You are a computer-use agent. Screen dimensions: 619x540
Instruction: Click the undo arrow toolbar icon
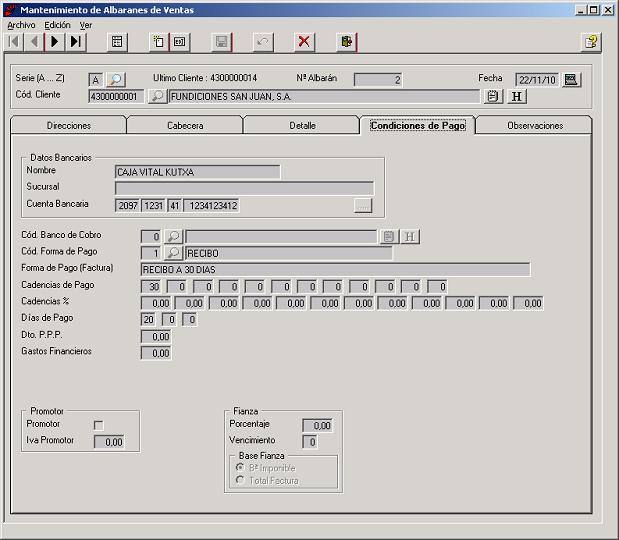[263, 42]
